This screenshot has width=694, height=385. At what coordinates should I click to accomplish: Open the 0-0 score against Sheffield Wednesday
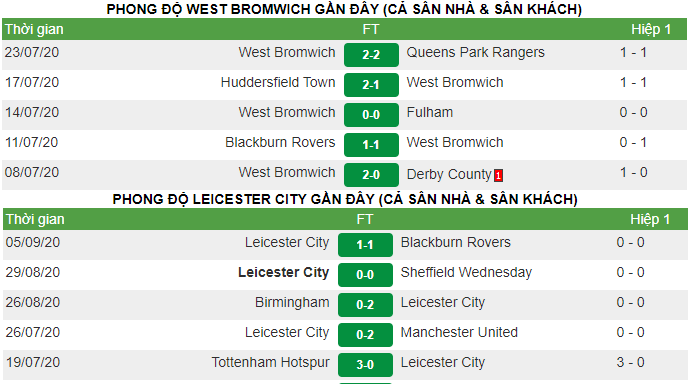click(x=365, y=275)
